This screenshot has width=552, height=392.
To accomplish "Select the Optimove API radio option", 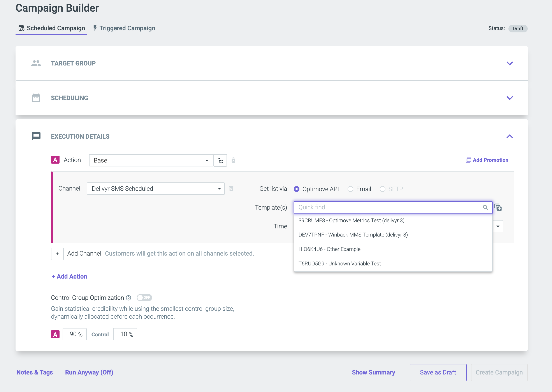I will pos(297,189).
